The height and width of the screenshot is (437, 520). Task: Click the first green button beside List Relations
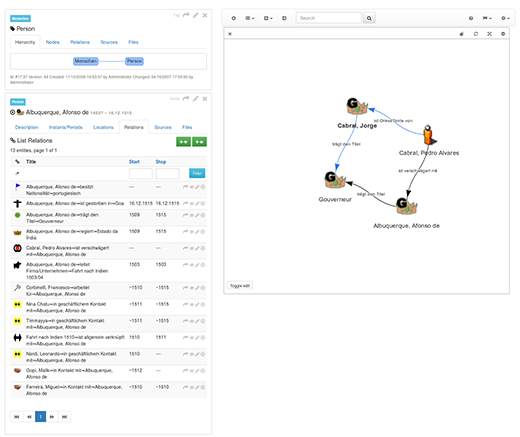pos(183,142)
